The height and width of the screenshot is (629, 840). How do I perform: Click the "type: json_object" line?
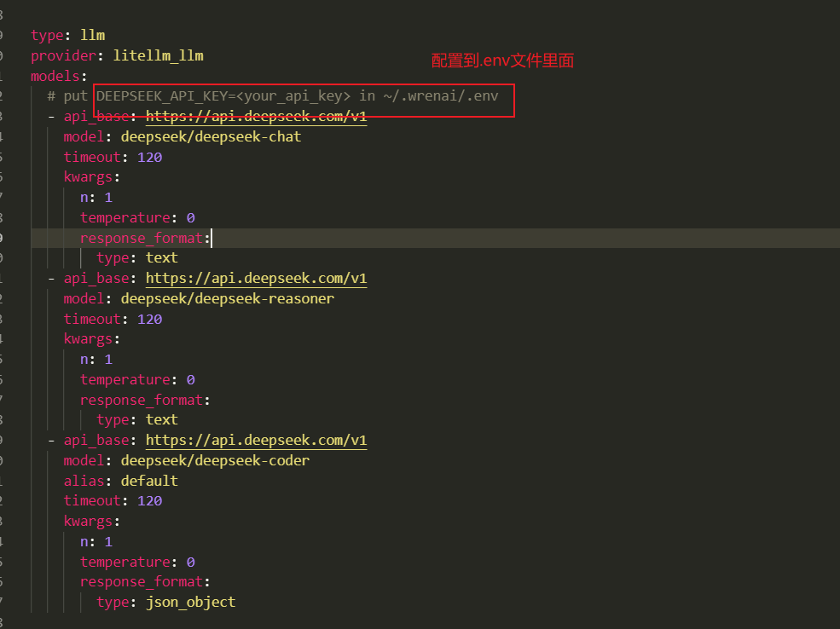click(165, 603)
